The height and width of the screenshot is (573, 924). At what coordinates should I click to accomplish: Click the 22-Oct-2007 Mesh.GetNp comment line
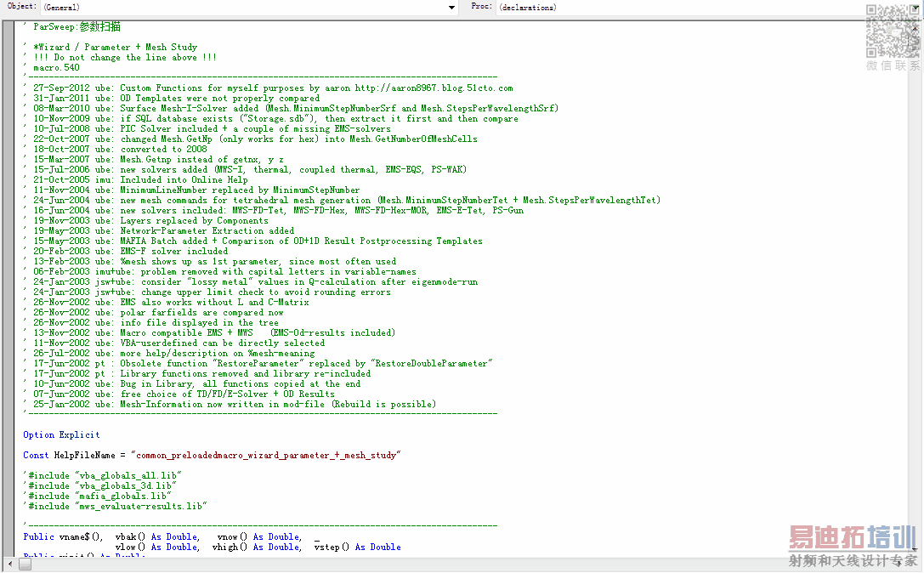click(x=251, y=139)
